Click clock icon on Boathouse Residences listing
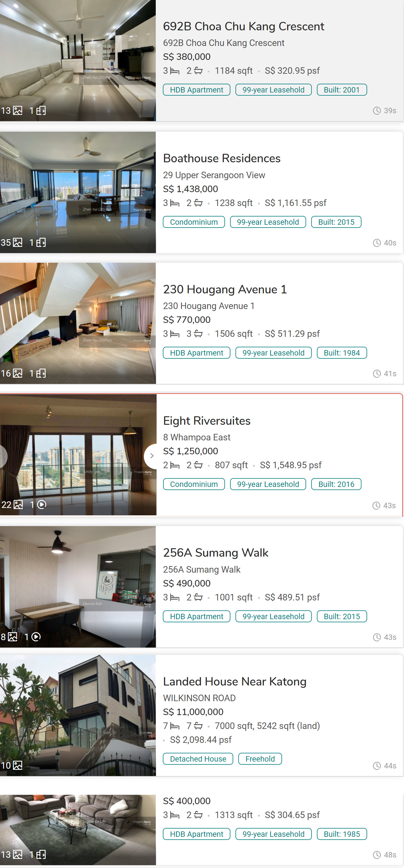This screenshot has width=404, height=868. [377, 243]
